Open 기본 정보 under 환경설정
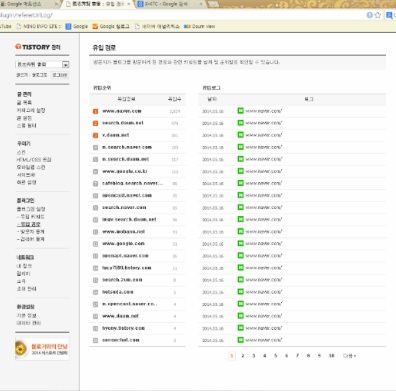 26,315
